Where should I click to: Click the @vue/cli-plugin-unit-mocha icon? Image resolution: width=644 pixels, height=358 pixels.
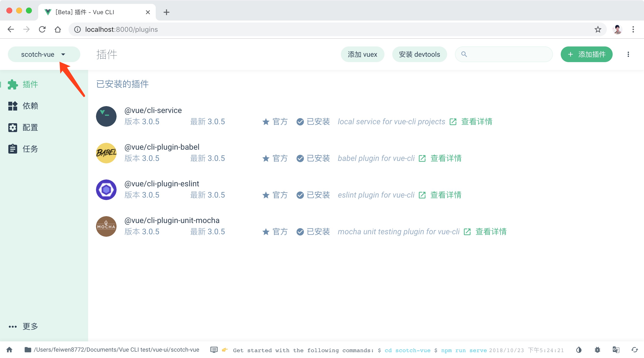pos(106,226)
